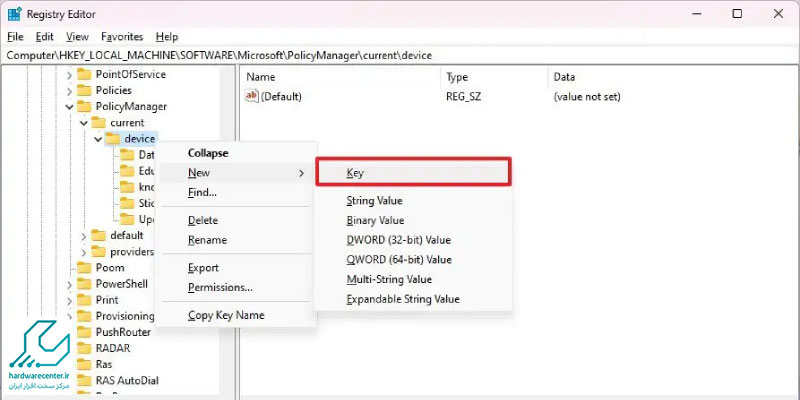
Task: Click the (value not set) data cell
Action: point(587,96)
